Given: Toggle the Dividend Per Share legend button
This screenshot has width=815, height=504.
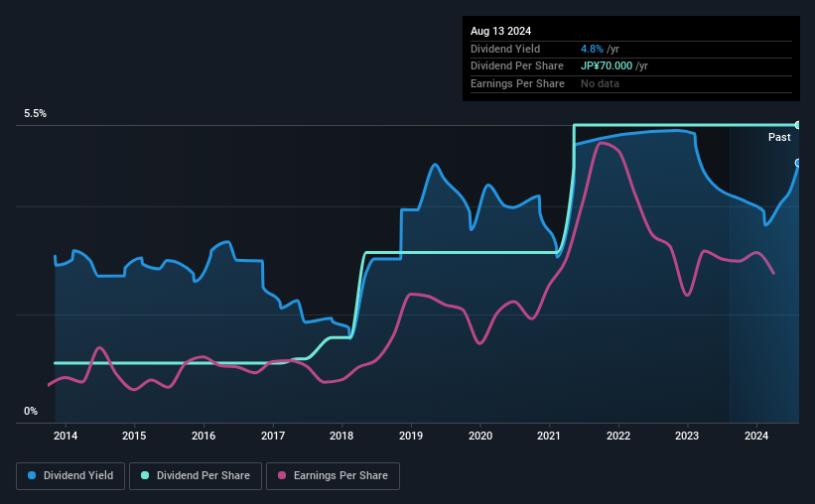Looking at the screenshot, I should tap(196, 476).
